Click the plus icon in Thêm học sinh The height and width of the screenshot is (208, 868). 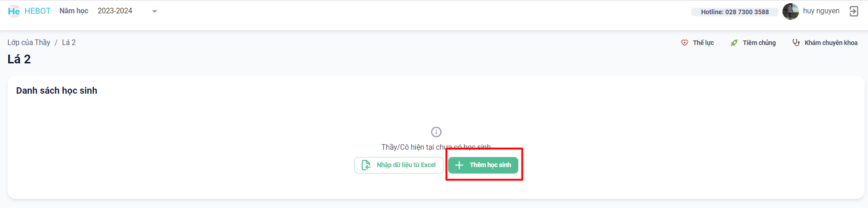click(x=459, y=165)
